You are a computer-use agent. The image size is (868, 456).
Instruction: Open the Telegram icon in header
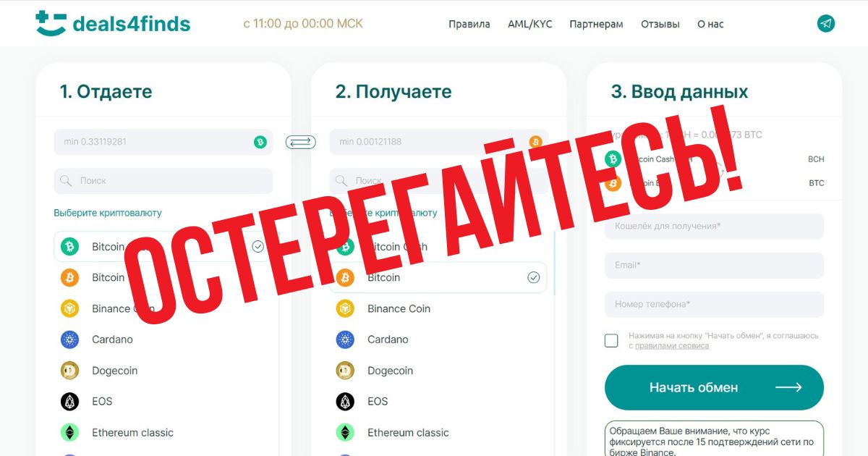[x=826, y=23]
